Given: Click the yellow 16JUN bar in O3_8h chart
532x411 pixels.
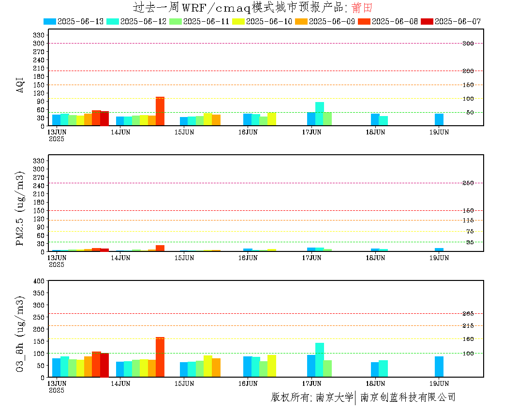Looking at the screenshot, I should pos(272,366).
